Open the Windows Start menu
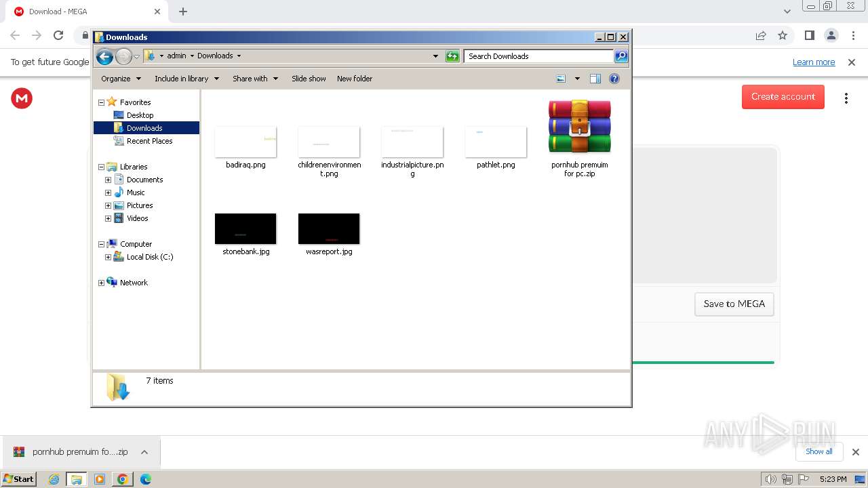 (x=18, y=479)
